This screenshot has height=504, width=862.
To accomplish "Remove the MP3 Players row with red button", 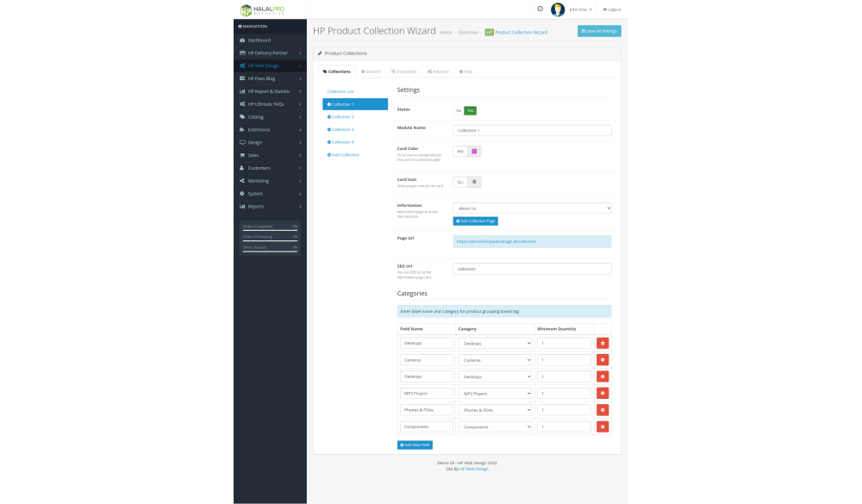I will coord(602,393).
